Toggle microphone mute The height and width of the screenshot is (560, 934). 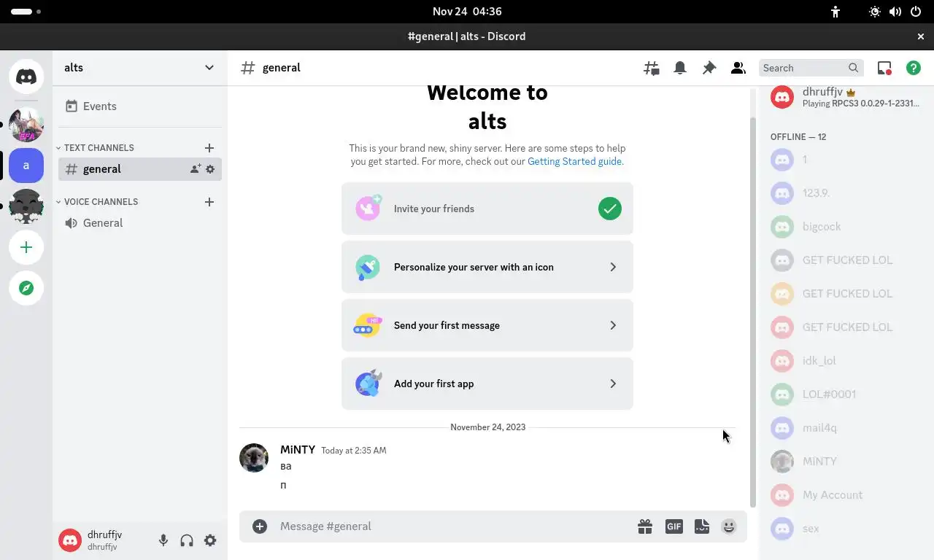[163, 540]
